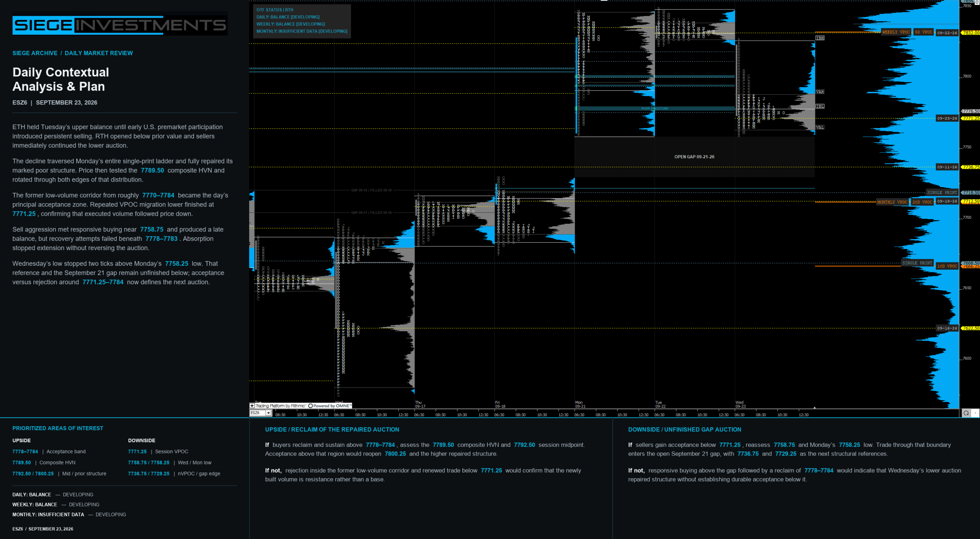Open the ESZ6 symbol dropdown arrow
Image resolution: width=980 pixels, height=539 pixels.
[268, 413]
